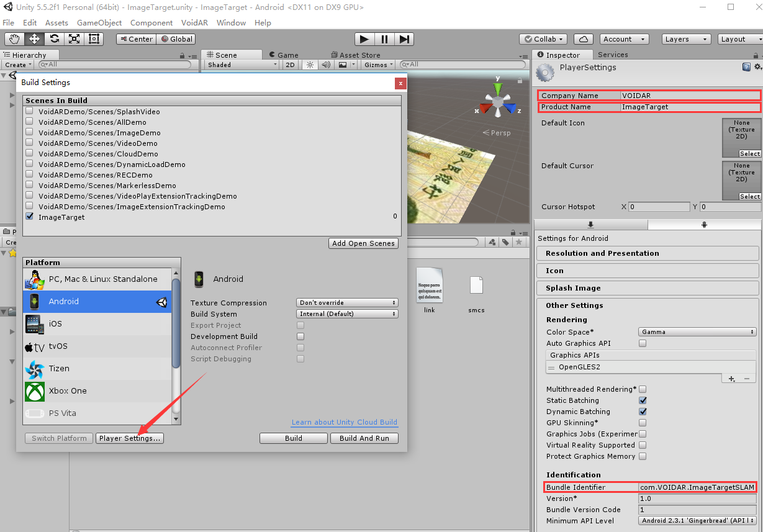This screenshot has height=532, width=763.
Task: Add a Graphics API with plus icon
Action: click(731, 378)
